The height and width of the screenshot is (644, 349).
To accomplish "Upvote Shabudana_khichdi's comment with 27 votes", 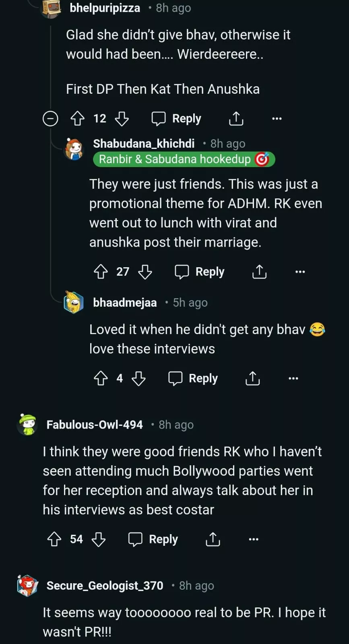I will pyautogui.click(x=101, y=272).
